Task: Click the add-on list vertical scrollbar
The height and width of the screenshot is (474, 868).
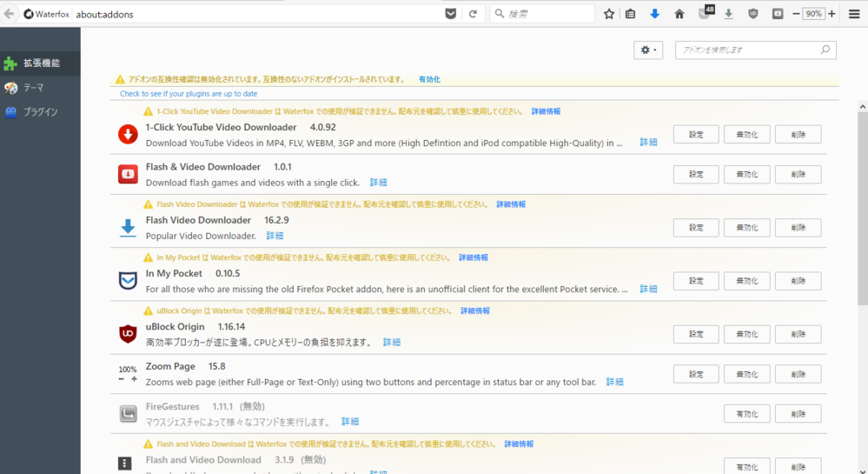Action: (863, 208)
